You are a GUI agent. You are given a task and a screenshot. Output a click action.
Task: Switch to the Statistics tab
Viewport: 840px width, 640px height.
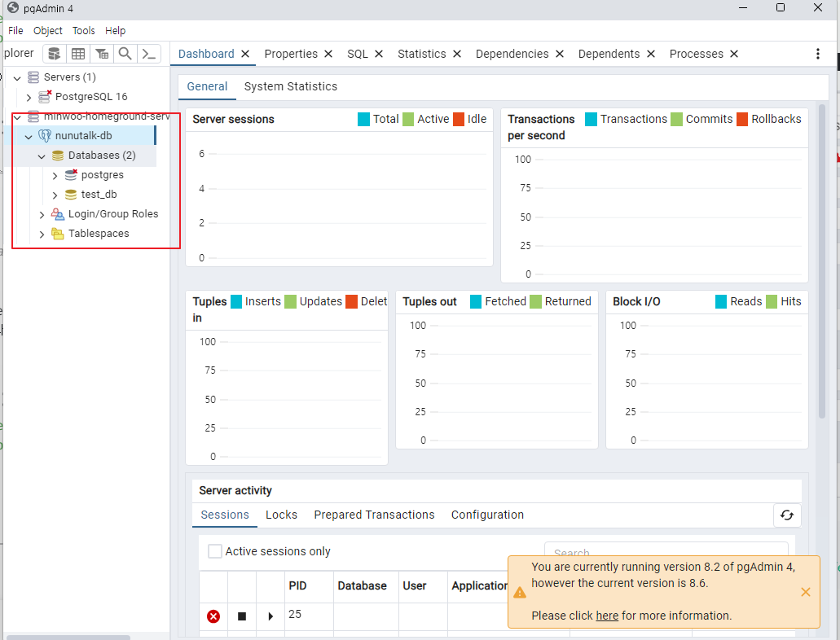(421, 54)
